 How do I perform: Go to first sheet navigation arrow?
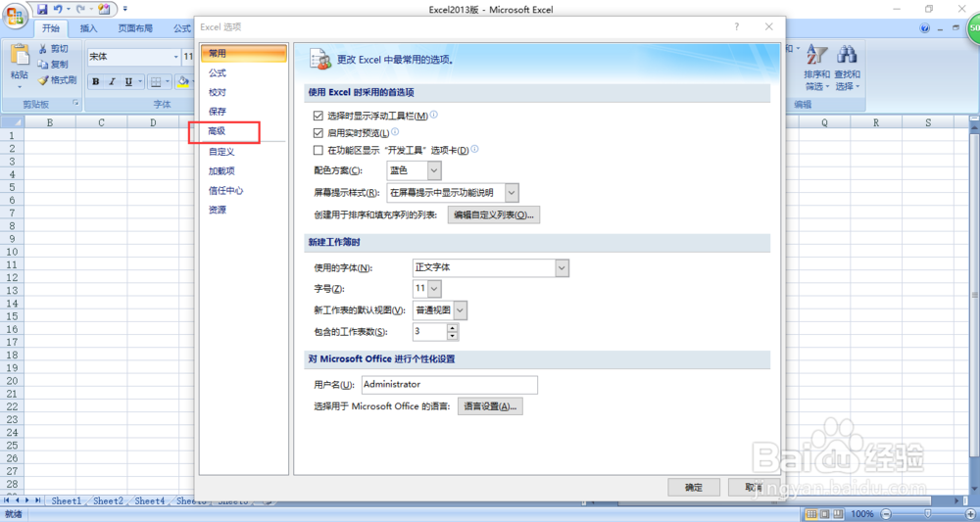click(7, 500)
